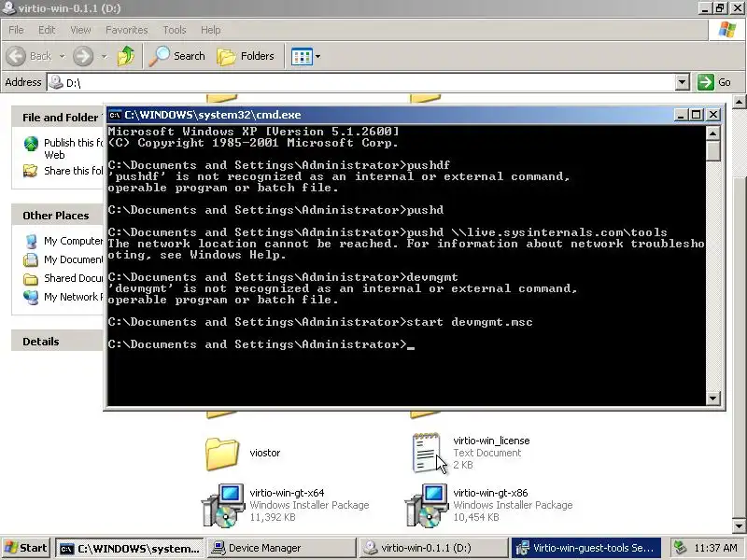Click the virtio-win-gt-x86 file name
Image resolution: width=747 pixels, height=560 pixels.
point(490,493)
